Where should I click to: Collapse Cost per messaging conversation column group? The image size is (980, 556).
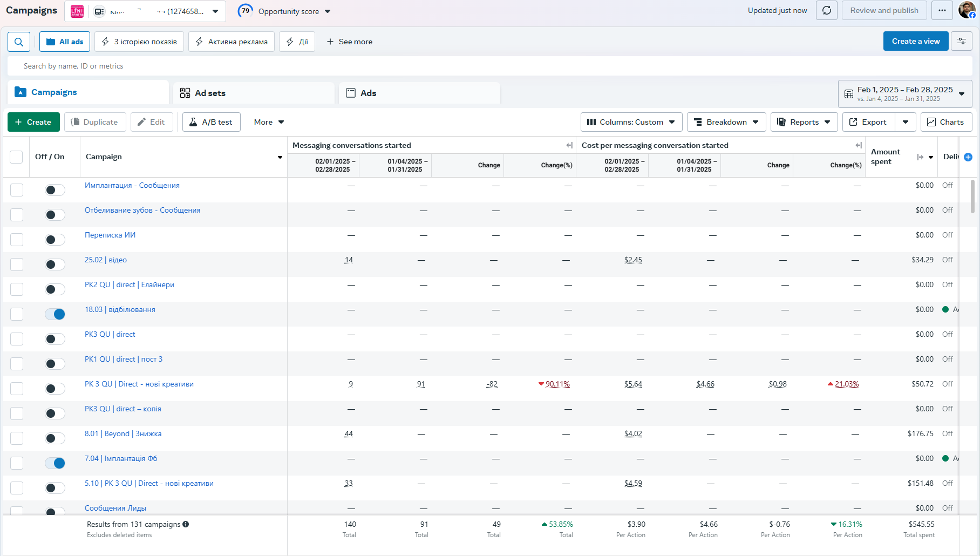(858, 145)
